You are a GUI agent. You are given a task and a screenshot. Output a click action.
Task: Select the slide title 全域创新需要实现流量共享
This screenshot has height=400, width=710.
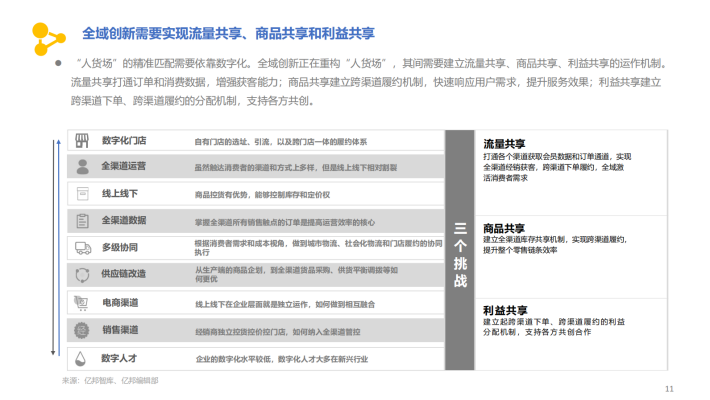point(228,34)
